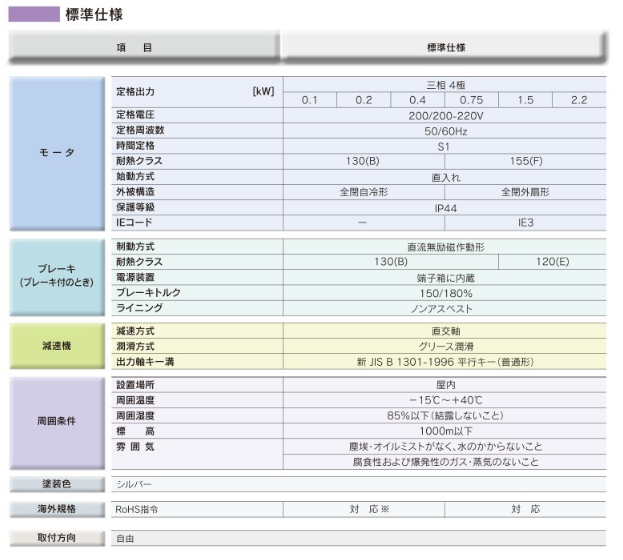This screenshot has width=623, height=560.
Task: Click the 120(E) brake heat class cell
Action: 550,261
